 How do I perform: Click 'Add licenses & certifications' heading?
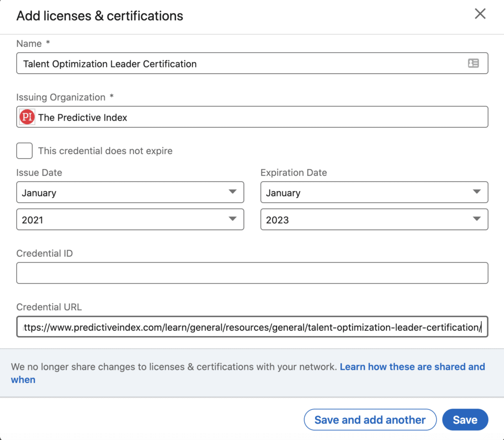pos(99,16)
